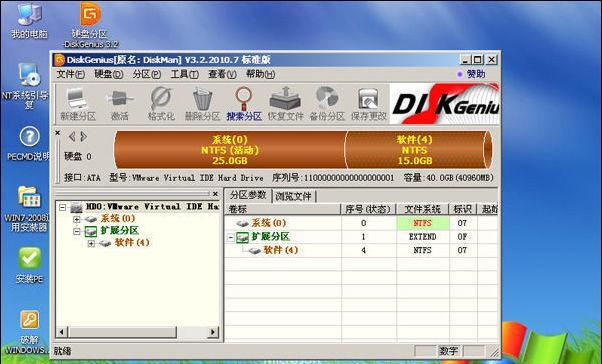Select HD0:VMware Virtual IDE tree root
The image size is (602, 364).
[152, 207]
